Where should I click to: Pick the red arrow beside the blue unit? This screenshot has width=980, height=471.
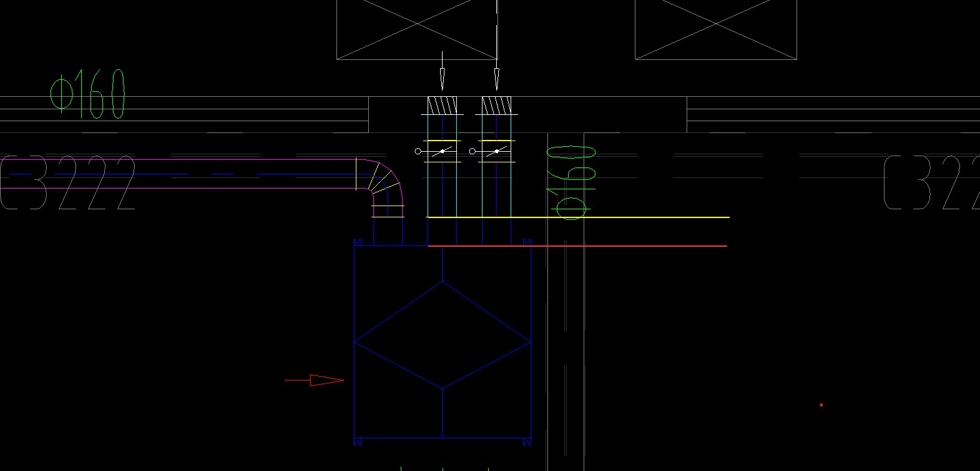[x=315, y=380]
